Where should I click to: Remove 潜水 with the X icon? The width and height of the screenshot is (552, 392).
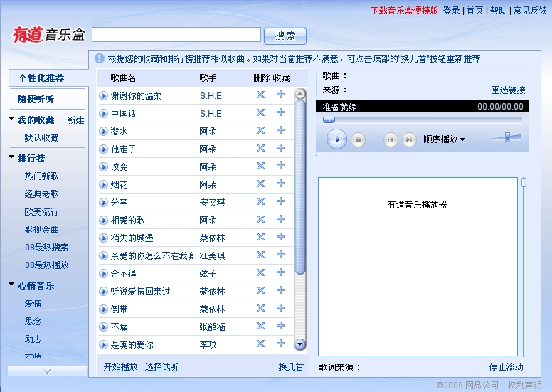[260, 130]
